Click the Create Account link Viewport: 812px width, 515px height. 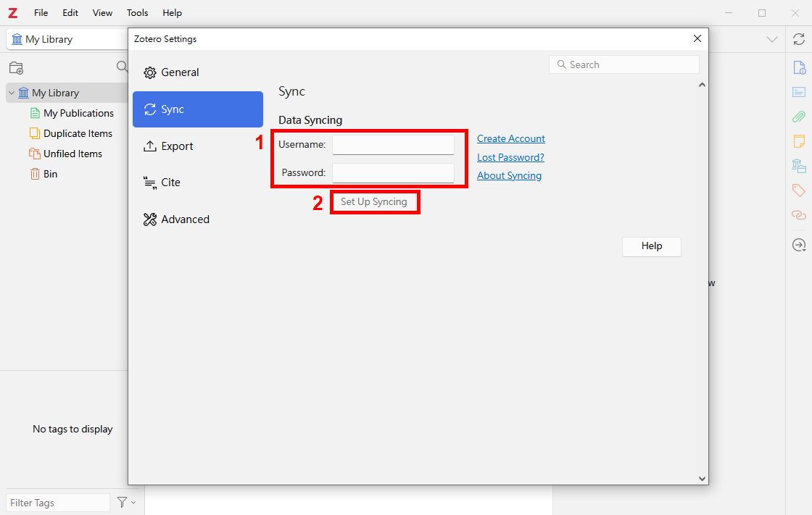pos(510,138)
